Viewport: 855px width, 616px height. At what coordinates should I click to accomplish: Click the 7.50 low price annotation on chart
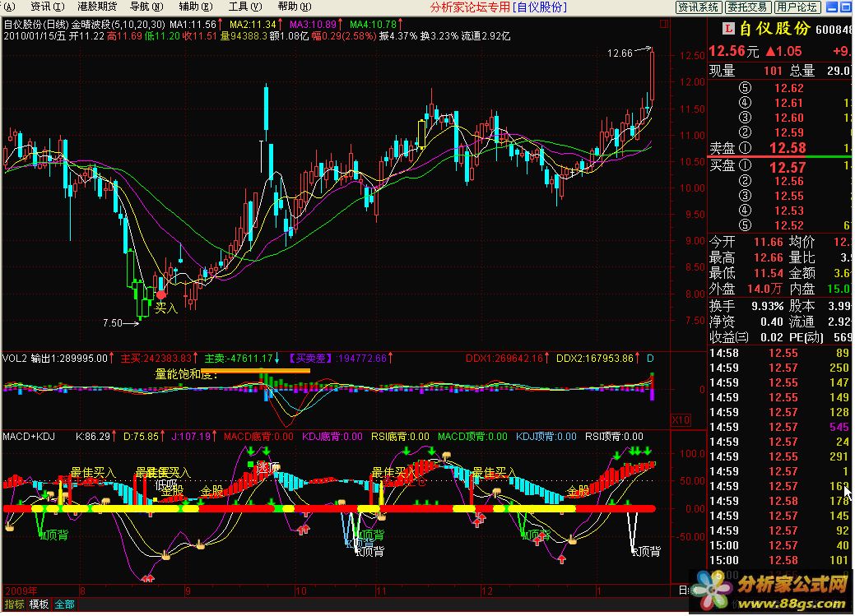[x=113, y=323]
